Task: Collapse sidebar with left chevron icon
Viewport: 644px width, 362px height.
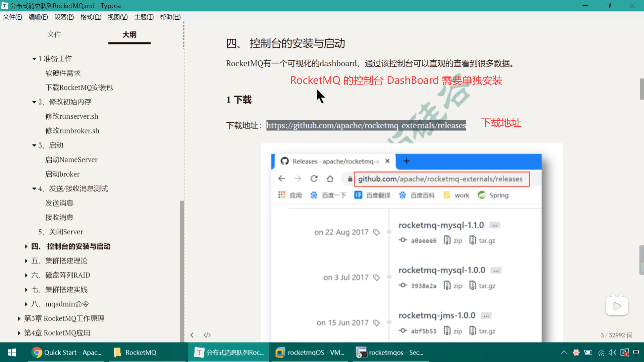Action: click(x=192, y=335)
